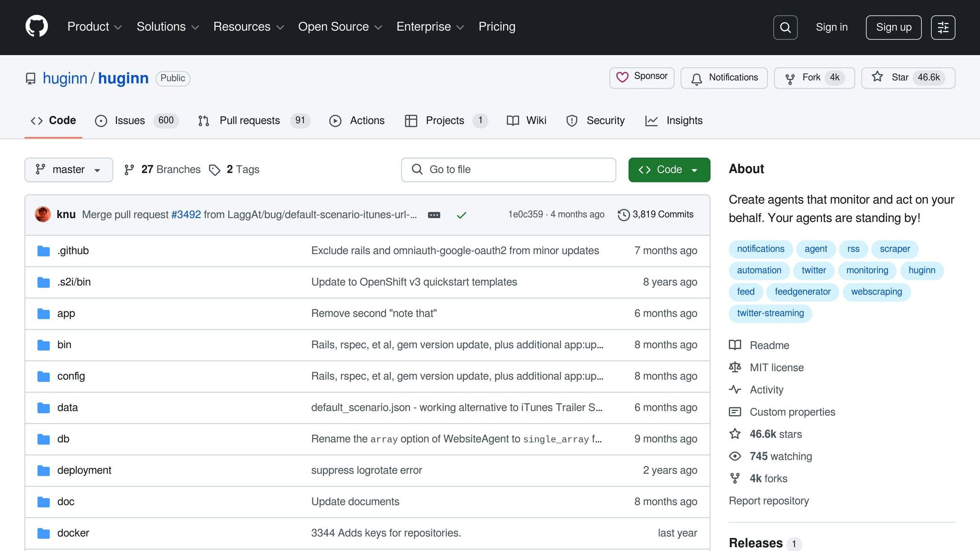This screenshot has width=980, height=551.
Task: Expand the Resources menu
Action: [248, 27]
